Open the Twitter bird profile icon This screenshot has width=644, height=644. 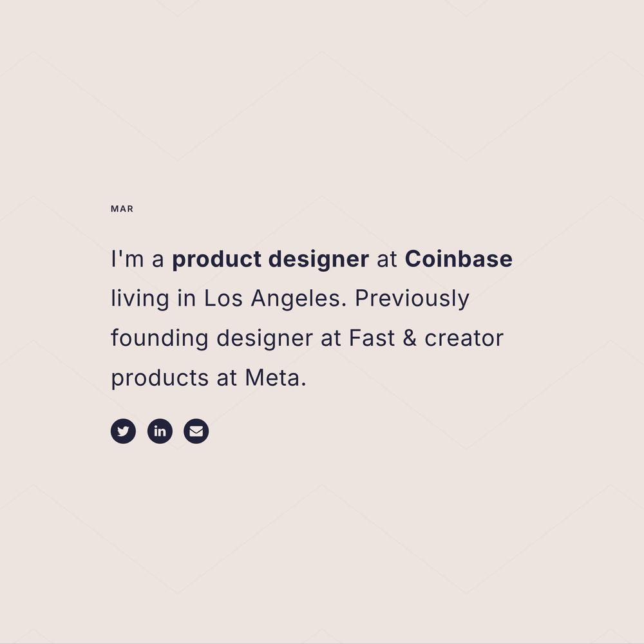pos(123,431)
